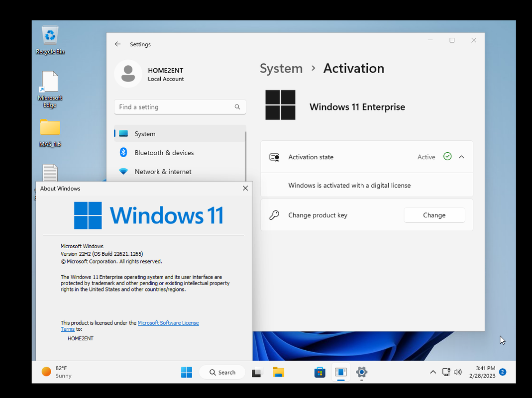Open File Explorer from the taskbar
Image resolution: width=532 pixels, height=398 pixels.
(x=279, y=372)
